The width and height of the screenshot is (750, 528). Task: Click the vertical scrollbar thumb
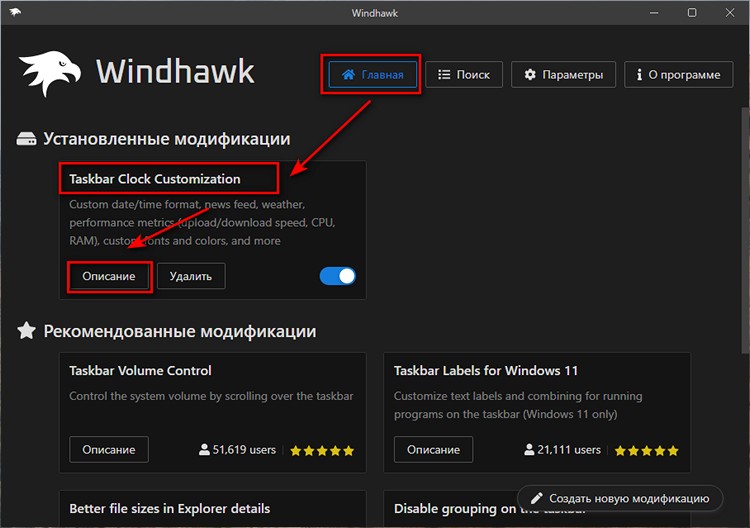(745, 230)
